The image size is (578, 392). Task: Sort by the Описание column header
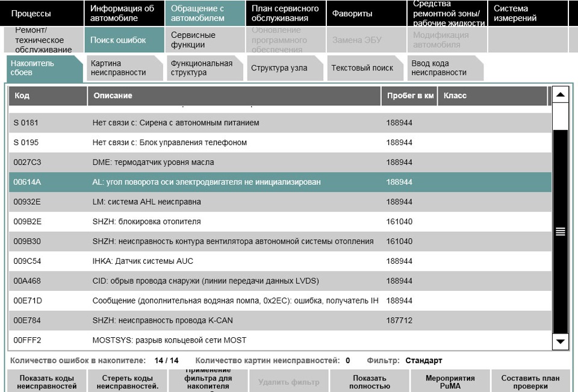coord(234,96)
